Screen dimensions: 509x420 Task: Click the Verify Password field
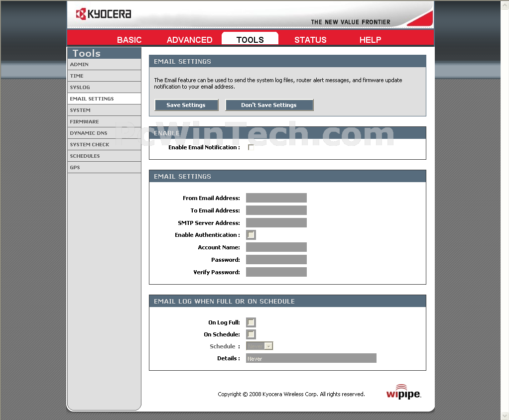tap(276, 272)
